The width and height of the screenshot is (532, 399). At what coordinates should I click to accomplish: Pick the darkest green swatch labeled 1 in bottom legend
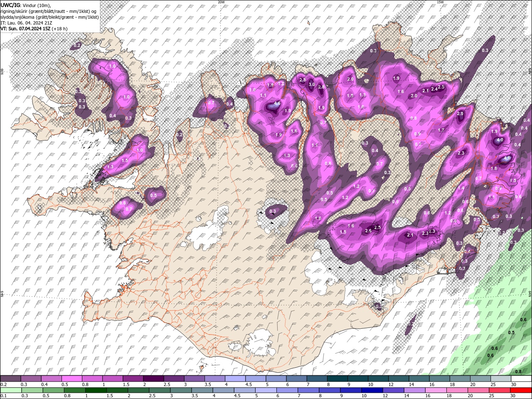pyautogui.click(x=96, y=390)
